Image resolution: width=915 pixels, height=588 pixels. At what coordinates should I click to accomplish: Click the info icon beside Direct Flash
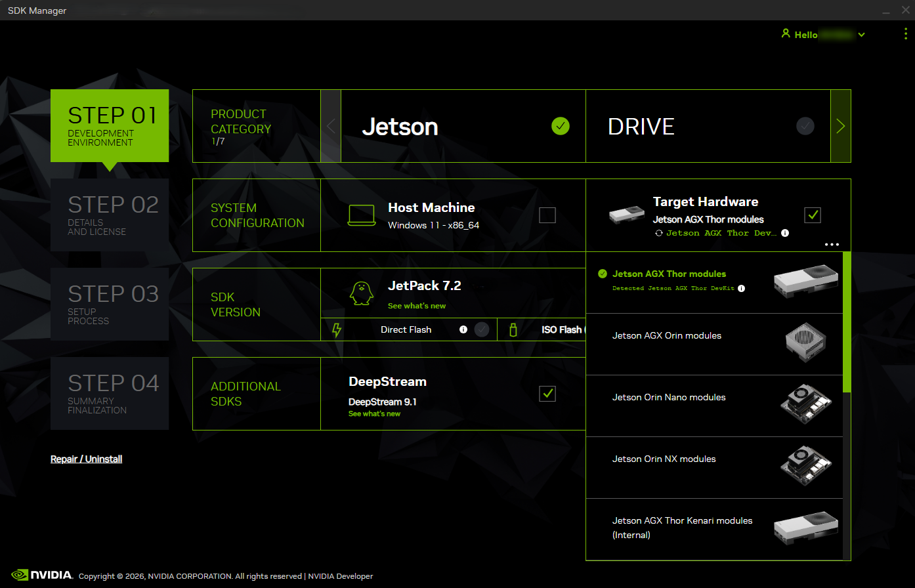[463, 329]
